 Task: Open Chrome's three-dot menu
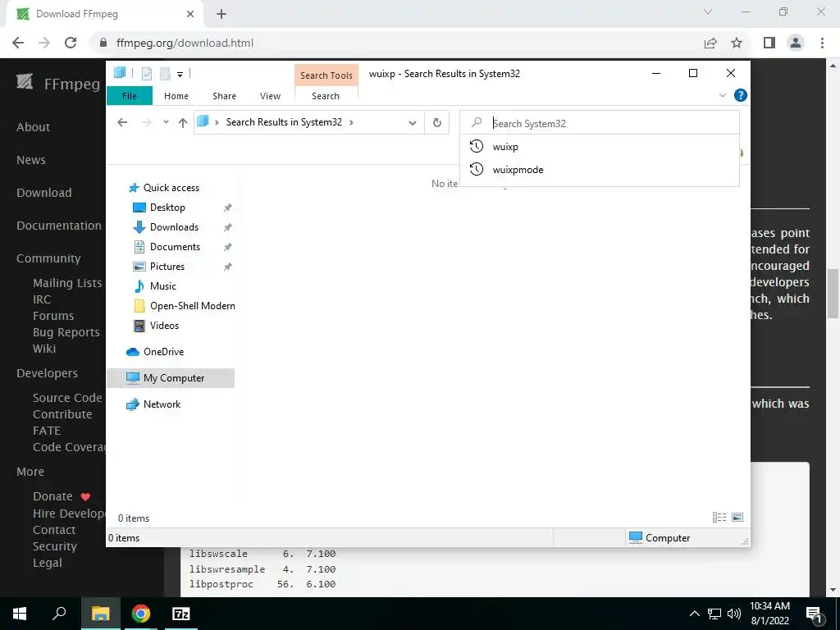822,43
